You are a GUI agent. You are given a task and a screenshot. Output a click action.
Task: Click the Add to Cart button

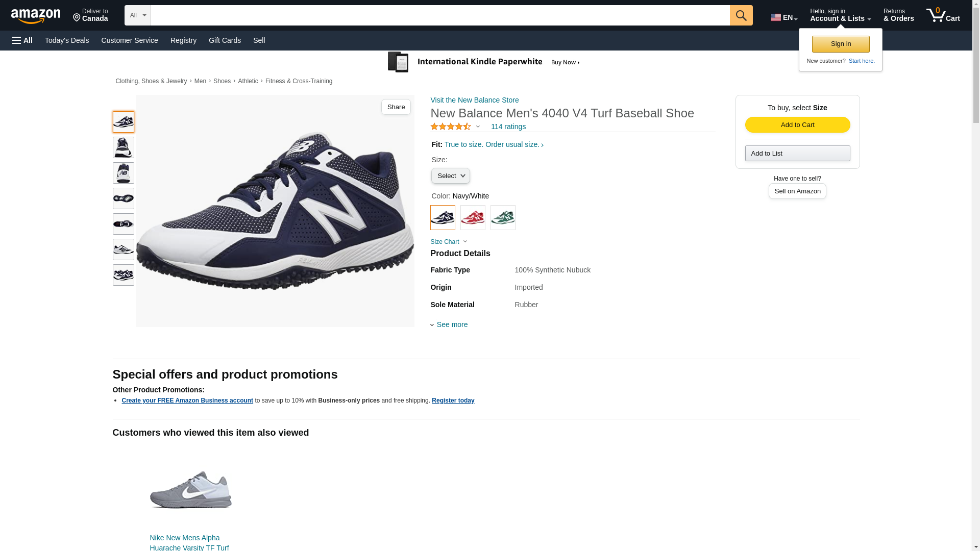point(797,125)
